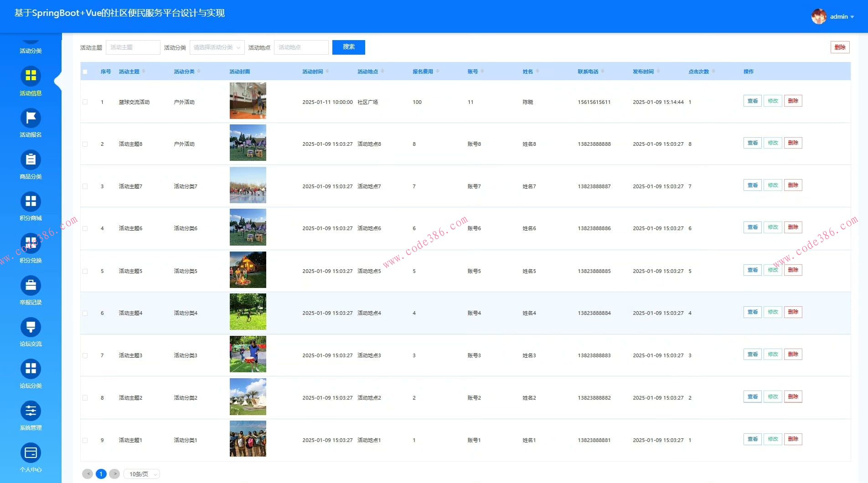Viewport: 868px width, 483px height.
Task: Open the 论坛交流 sidebar icon
Action: point(31,327)
